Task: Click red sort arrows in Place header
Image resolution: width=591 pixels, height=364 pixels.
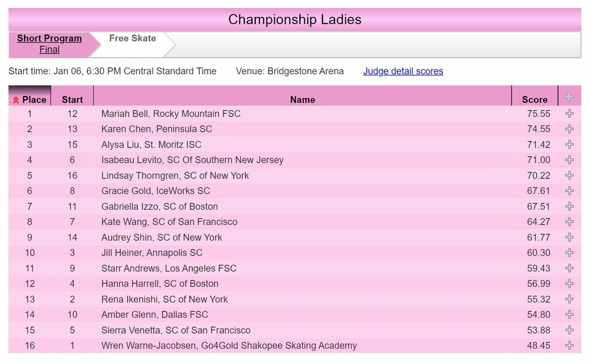Action: click(x=16, y=100)
